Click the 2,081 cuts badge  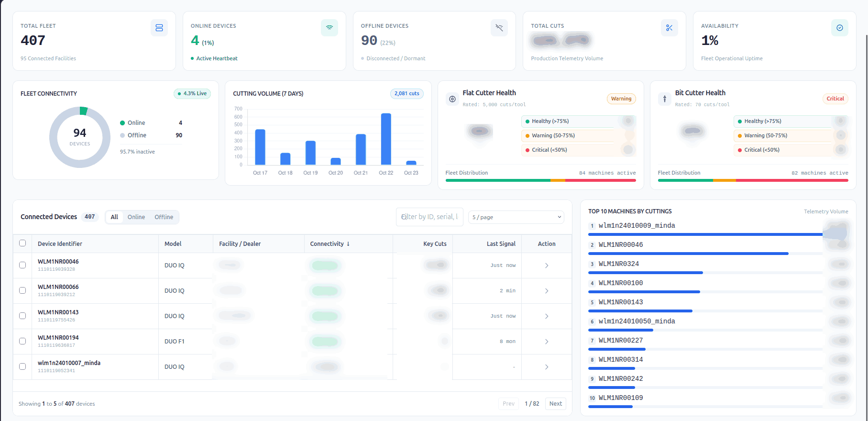[407, 94]
